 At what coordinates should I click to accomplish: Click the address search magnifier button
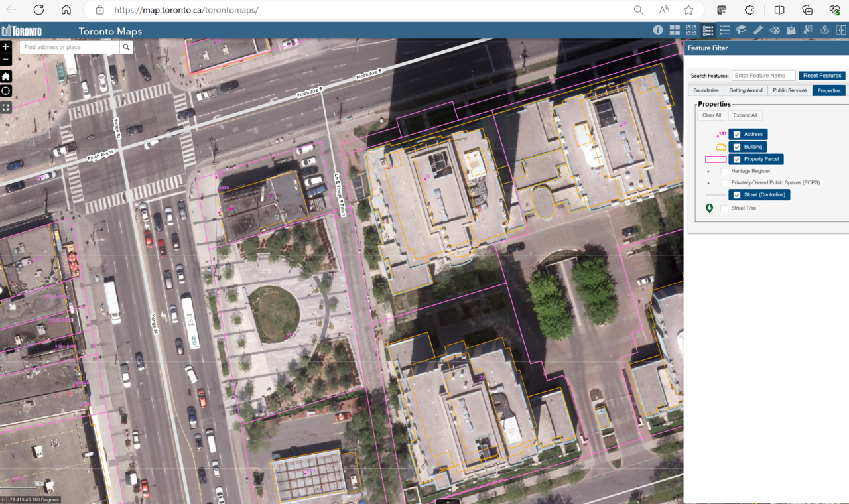click(126, 47)
